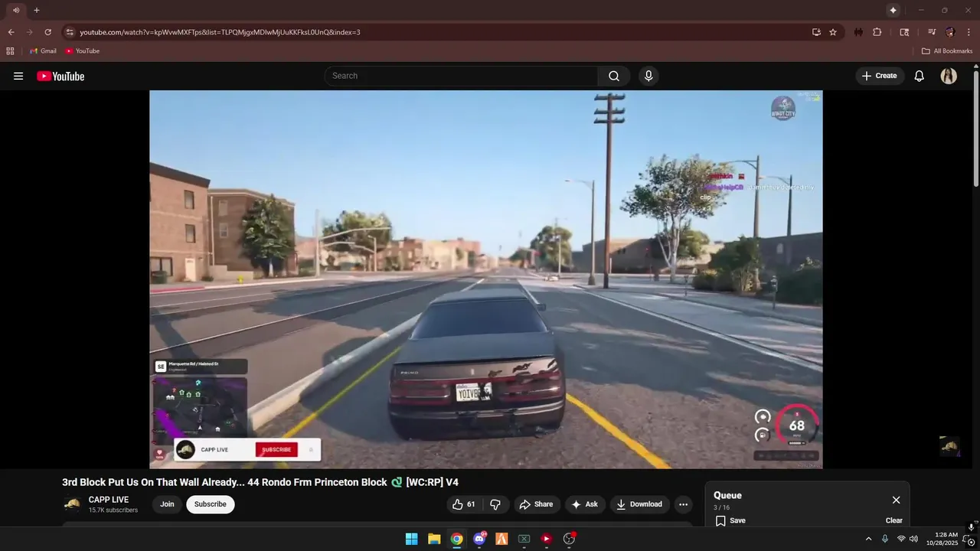The width and height of the screenshot is (980, 551).
Task: Open more actions ellipsis under the video
Action: (x=683, y=504)
